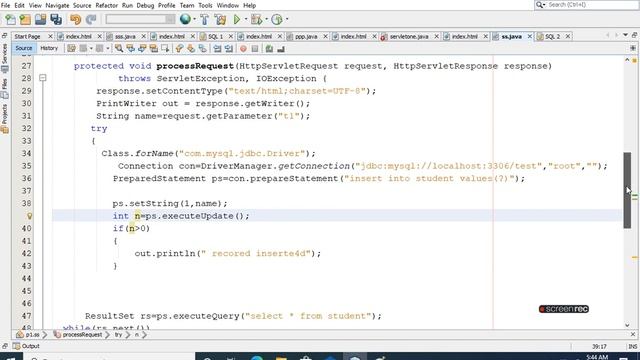Image resolution: width=640 pixels, height=360 pixels.
Task: Click the Open Project toolbar icon
Action: coord(40,19)
